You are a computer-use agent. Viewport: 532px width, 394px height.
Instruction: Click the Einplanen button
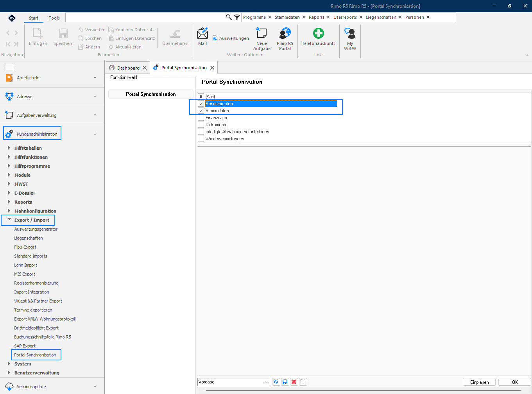click(480, 382)
